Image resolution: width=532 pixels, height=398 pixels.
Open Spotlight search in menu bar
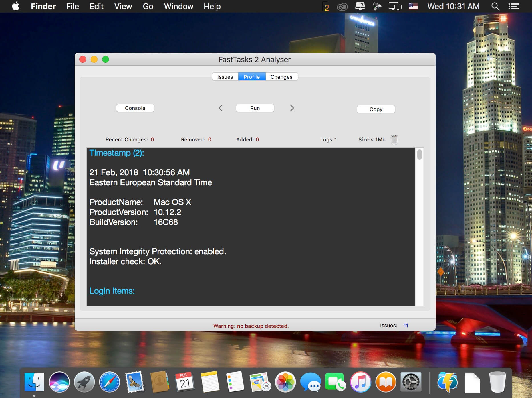pyautogui.click(x=495, y=6)
